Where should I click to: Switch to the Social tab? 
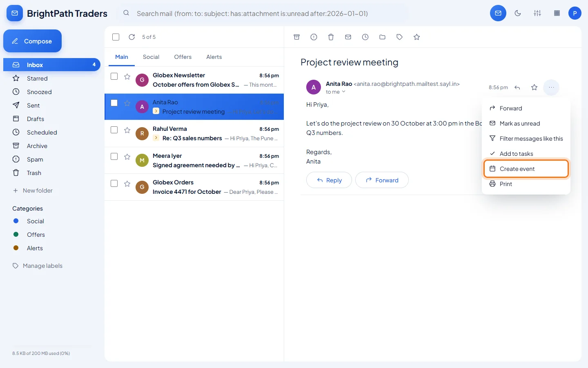pyautogui.click(x=151, y=57)
